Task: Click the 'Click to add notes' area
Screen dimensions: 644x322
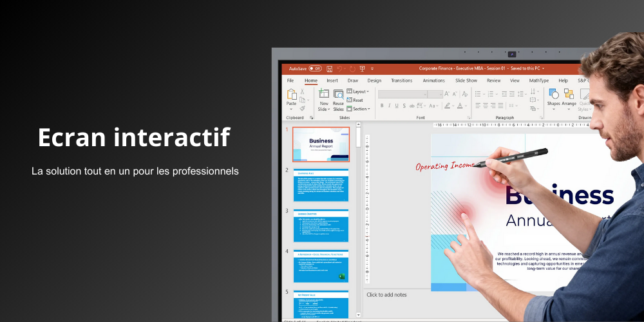Action: 387,295
